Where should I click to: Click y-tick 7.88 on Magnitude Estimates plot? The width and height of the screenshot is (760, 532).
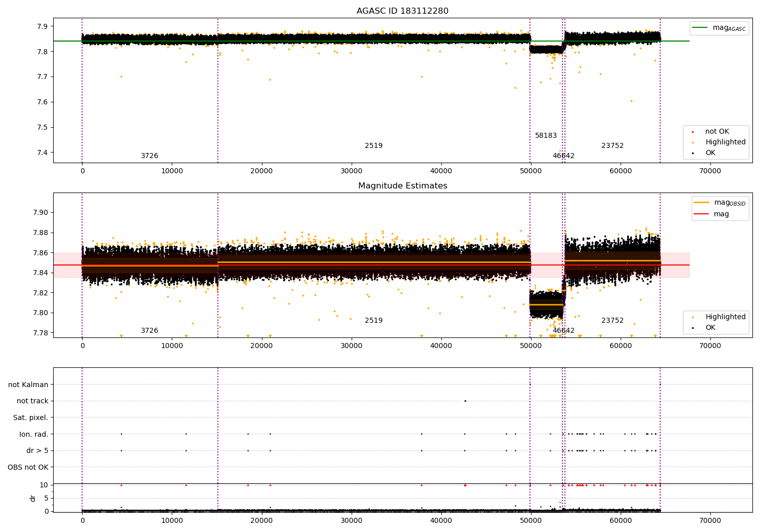pos(41,233)
